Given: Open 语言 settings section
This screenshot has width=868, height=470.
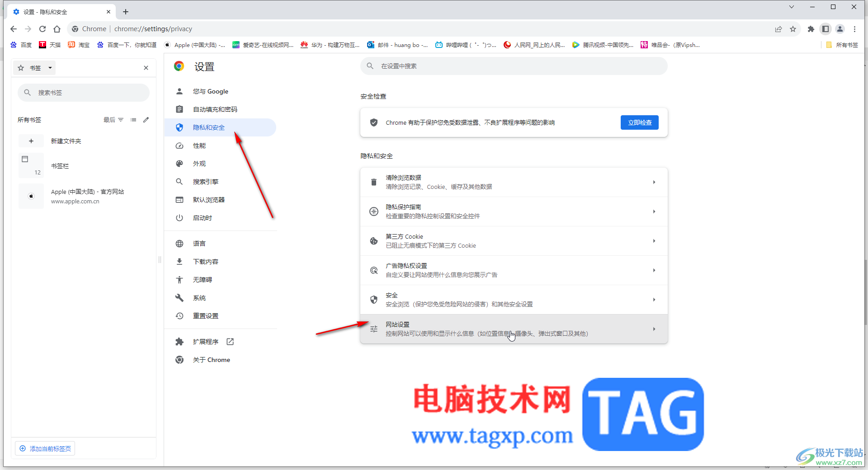Looking at the screenshot, I should 220,244.
